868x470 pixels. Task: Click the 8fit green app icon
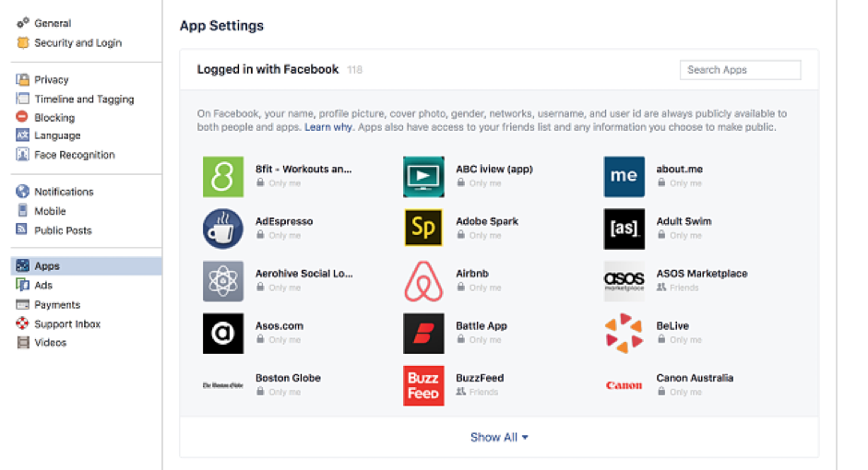click(223, 177)
